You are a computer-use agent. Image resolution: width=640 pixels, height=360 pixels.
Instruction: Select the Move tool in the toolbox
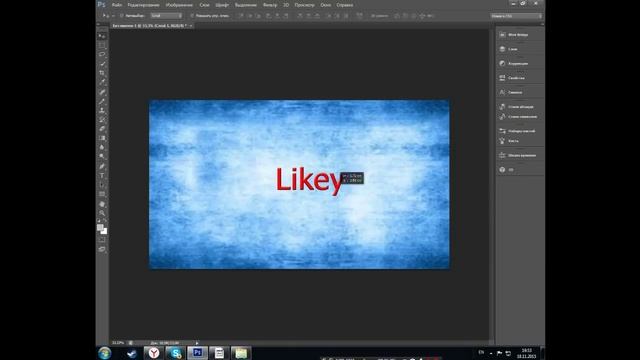[x=102, y=36]
